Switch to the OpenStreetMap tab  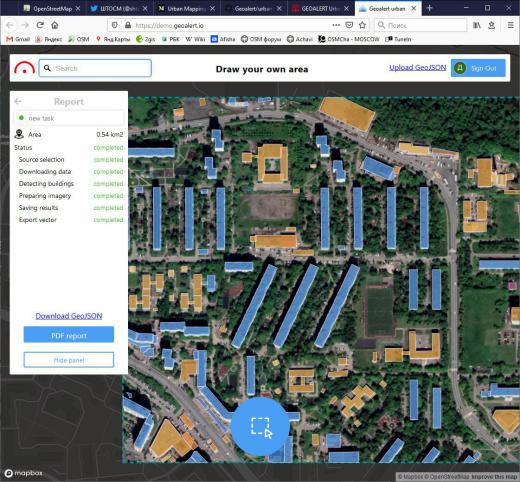point(52,8)
